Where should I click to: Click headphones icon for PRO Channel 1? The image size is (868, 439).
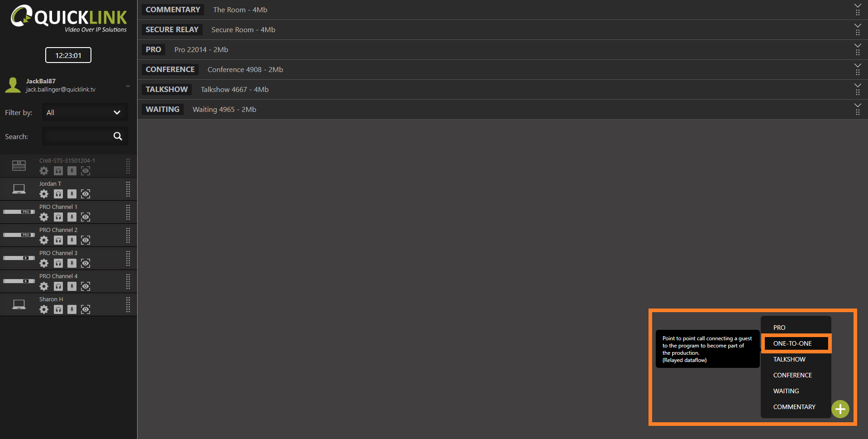click(x=58, y=217)
